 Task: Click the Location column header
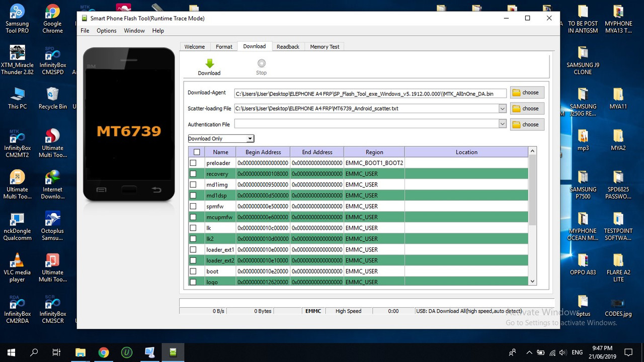466,152
